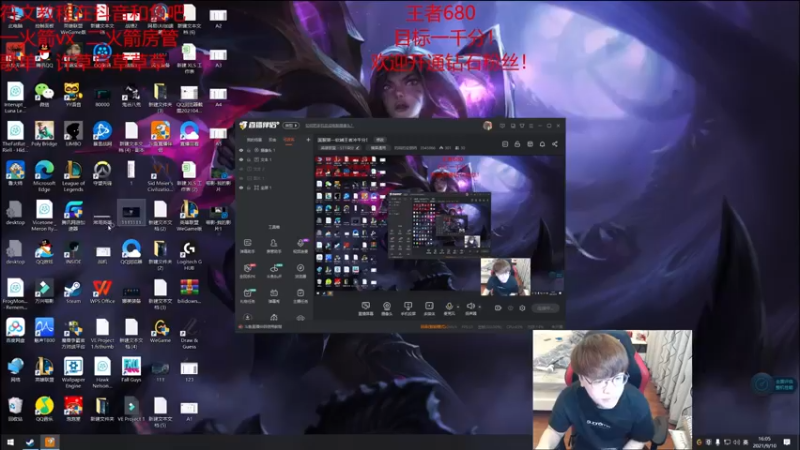Toggle eye visibility of fourth source row

click(x=241, y=178)
